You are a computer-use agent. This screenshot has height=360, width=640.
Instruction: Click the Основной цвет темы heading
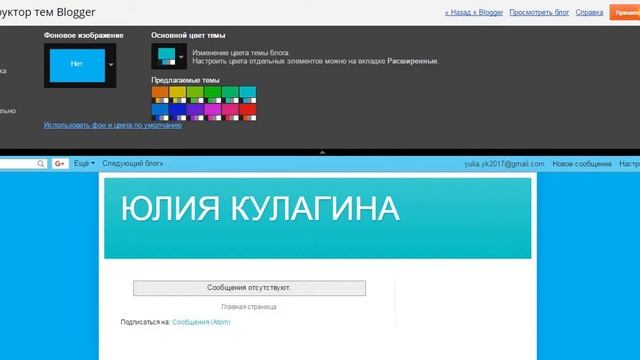pyautogui.click(x=188, y=36)
